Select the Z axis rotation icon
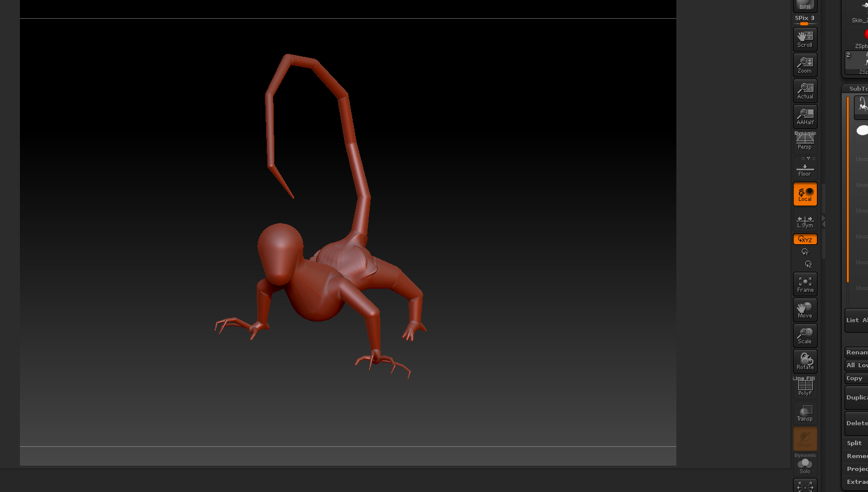868x492 pixels. 808,264
